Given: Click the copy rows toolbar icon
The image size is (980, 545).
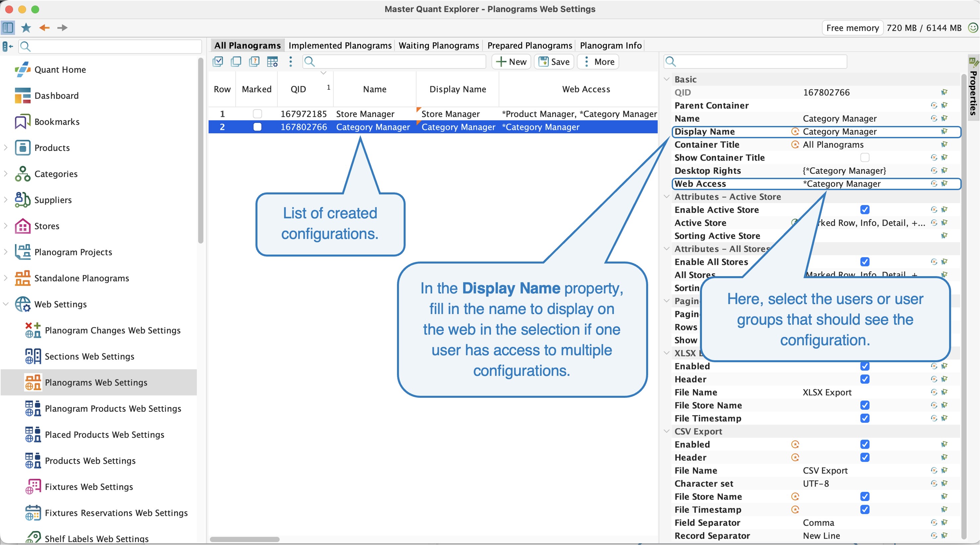Looking at the screenshot, I should click(236, 62).
